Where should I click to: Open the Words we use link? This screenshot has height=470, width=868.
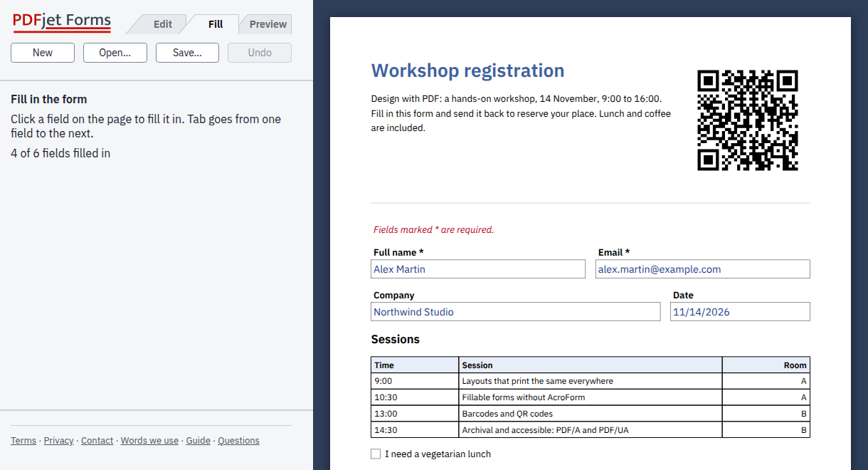[x=149, y=441]
